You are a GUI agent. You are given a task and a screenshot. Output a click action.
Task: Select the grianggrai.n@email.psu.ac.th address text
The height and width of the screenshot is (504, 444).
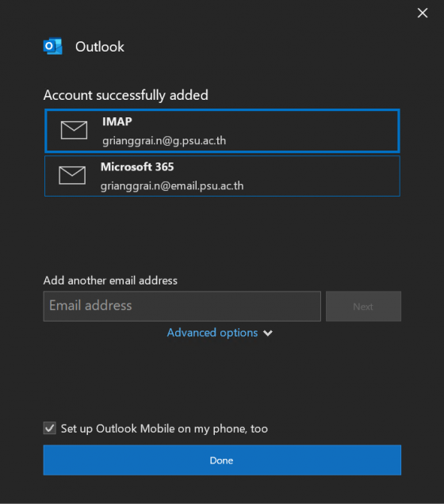172,185
